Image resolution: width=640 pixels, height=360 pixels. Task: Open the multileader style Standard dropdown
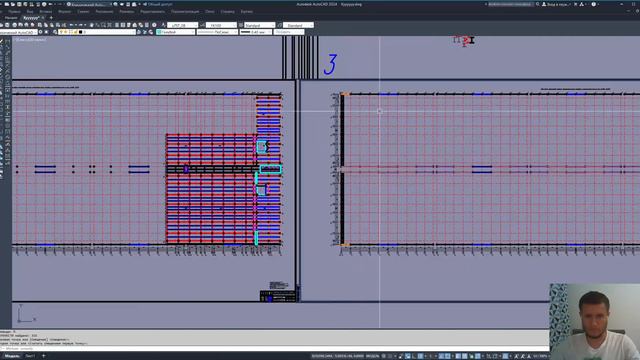[298, 25]
